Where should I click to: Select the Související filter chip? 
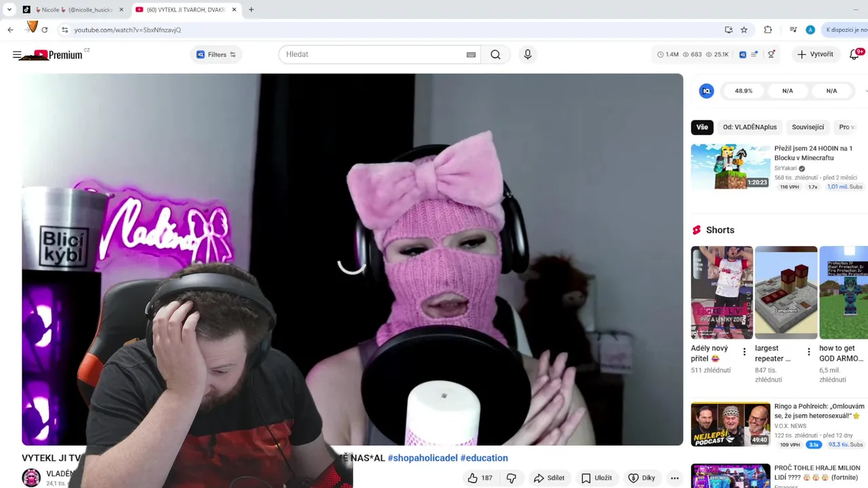[x=808, y=127]
